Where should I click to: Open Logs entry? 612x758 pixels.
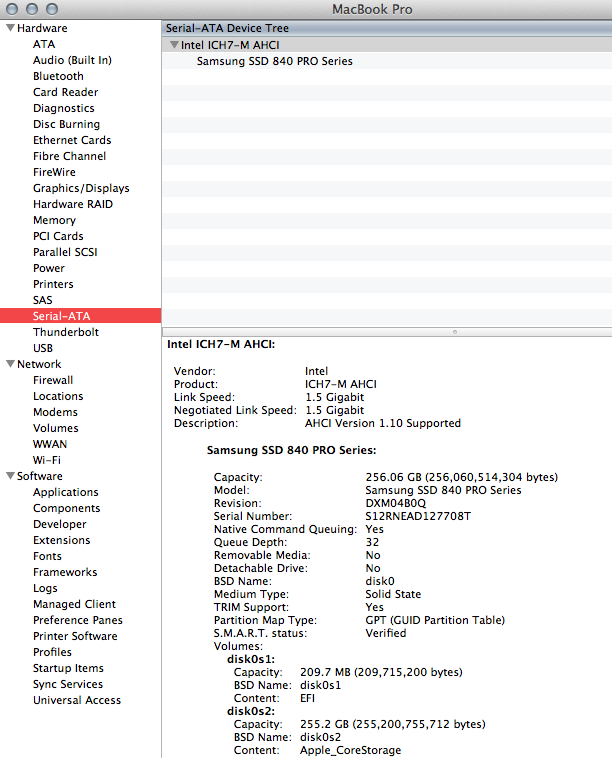pyautogui.click(x=45, y=588)
